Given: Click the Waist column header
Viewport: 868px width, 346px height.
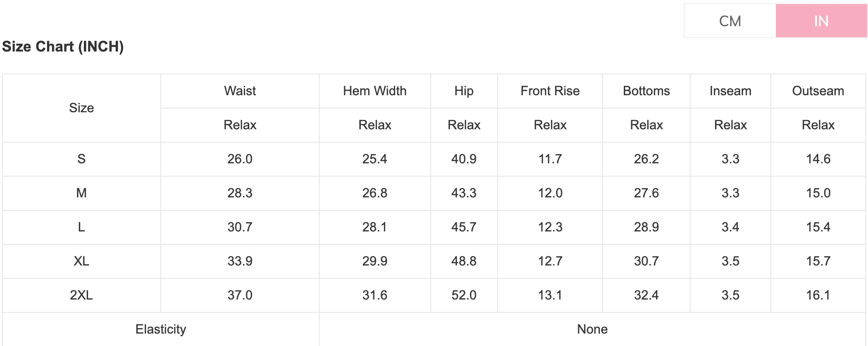Looking at the screenshot, I should click(x=240, y=91).
